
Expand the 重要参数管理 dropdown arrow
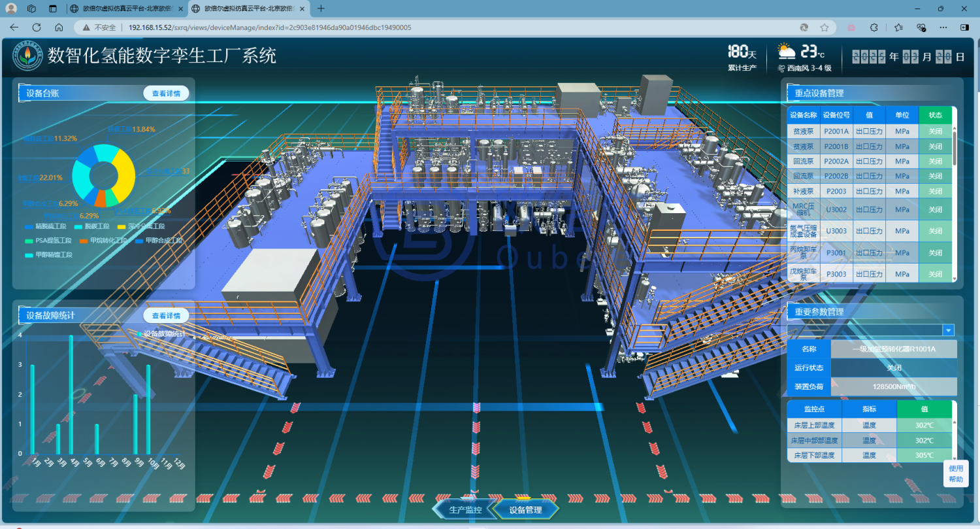point(949,330)
